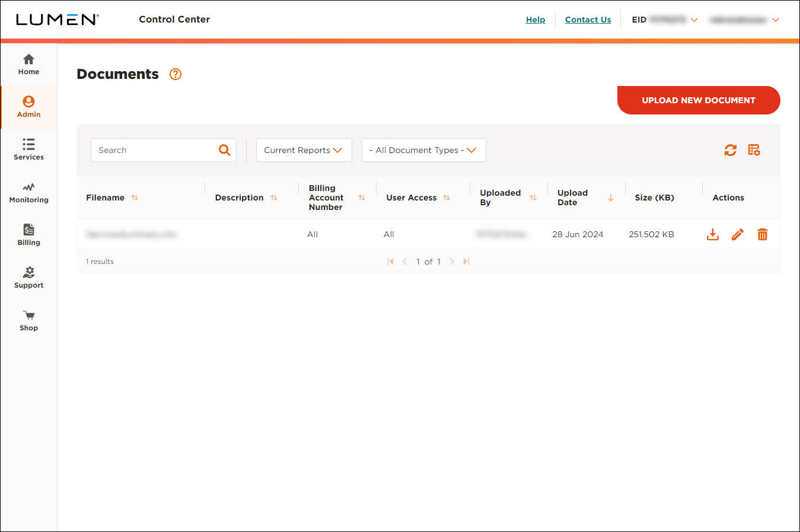
Task: Click Upload New Document button
Action: (x=699, y=100)
